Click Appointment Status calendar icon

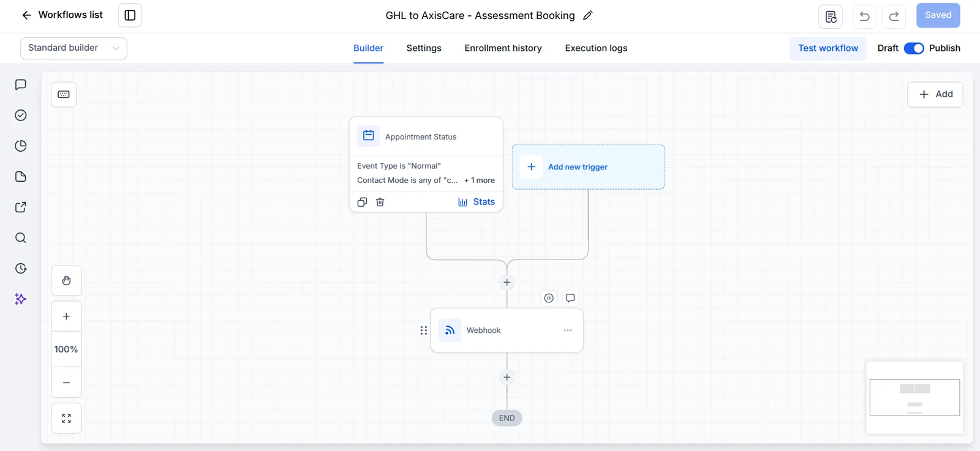pyautogui.click(x=369, y=136)
